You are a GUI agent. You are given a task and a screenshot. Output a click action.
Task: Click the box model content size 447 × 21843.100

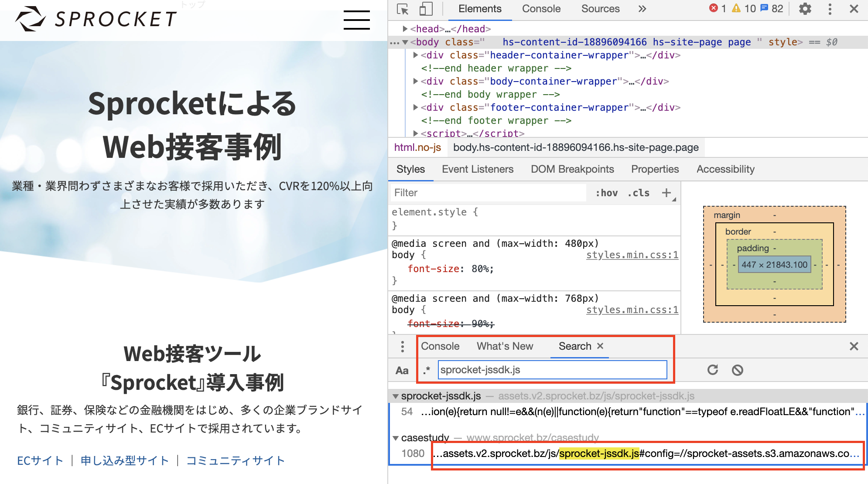point(774,265)
